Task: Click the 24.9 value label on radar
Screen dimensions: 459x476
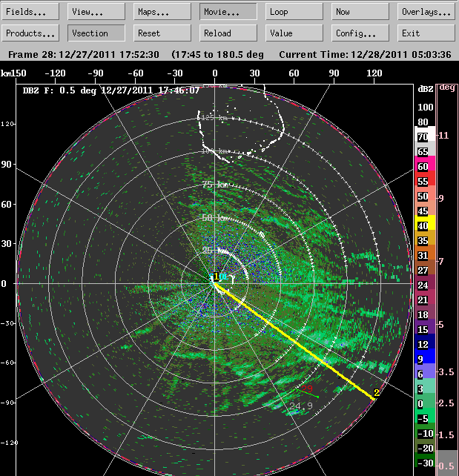Action: (x=301, y=406)
